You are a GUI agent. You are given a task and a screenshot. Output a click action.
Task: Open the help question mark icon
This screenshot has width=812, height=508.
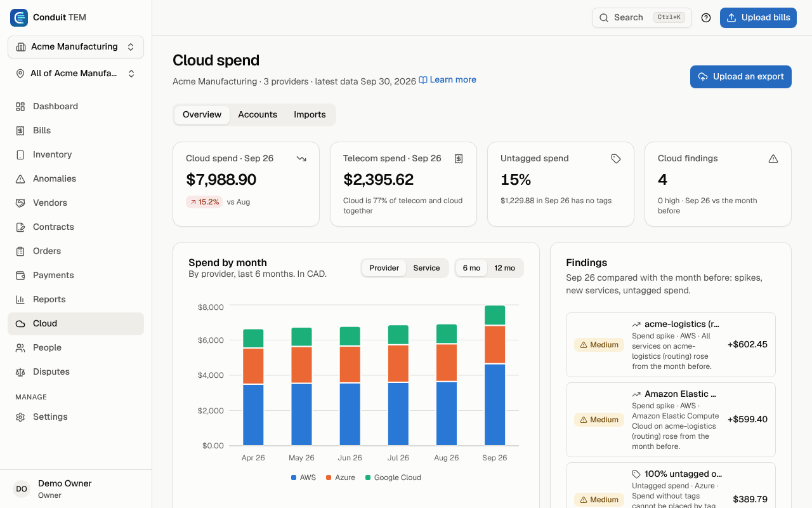click(x=706, y=18)
